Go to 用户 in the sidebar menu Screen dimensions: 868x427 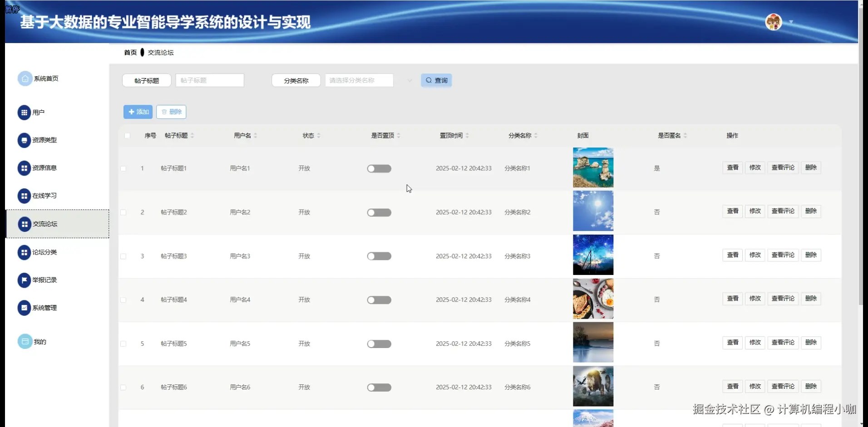[x=39, y=113]
